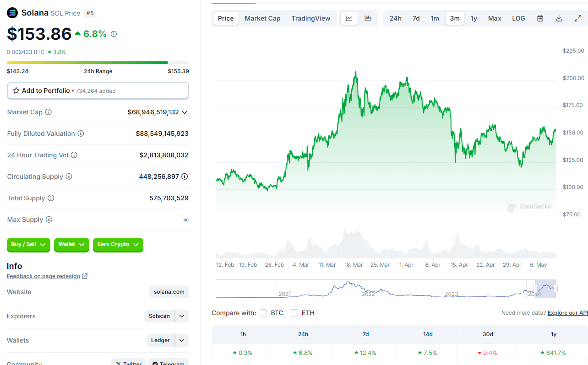588x365 pixels.
Task: Click the #5 rank badge
Action: 90,13
